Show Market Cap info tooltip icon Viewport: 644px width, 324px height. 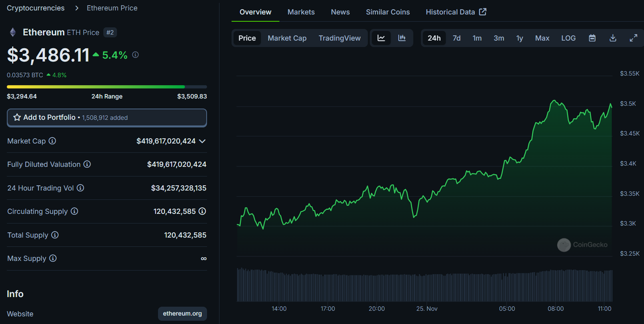coord(52,141)
